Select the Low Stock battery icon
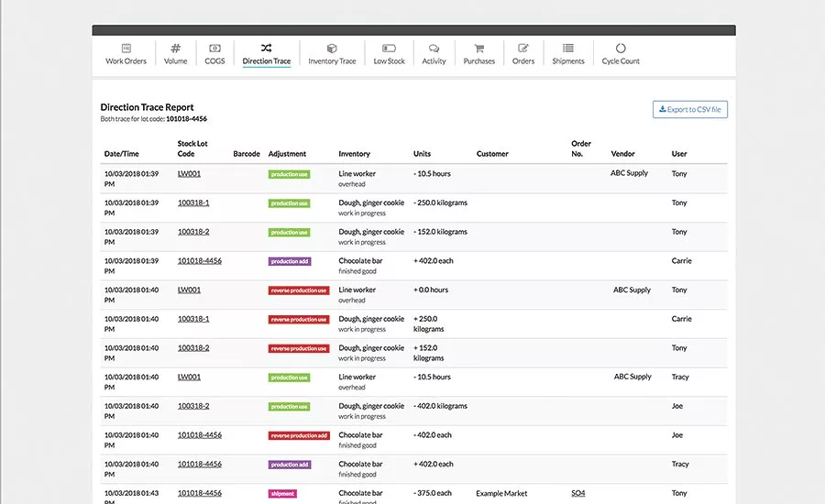 pos(389,49)
